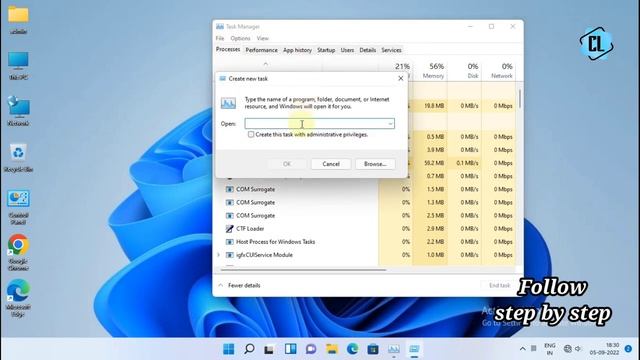Viewport: 640px width, 360px height.
Task: Select the Create new task taskbar icon
Action: [x=414, y=349]
